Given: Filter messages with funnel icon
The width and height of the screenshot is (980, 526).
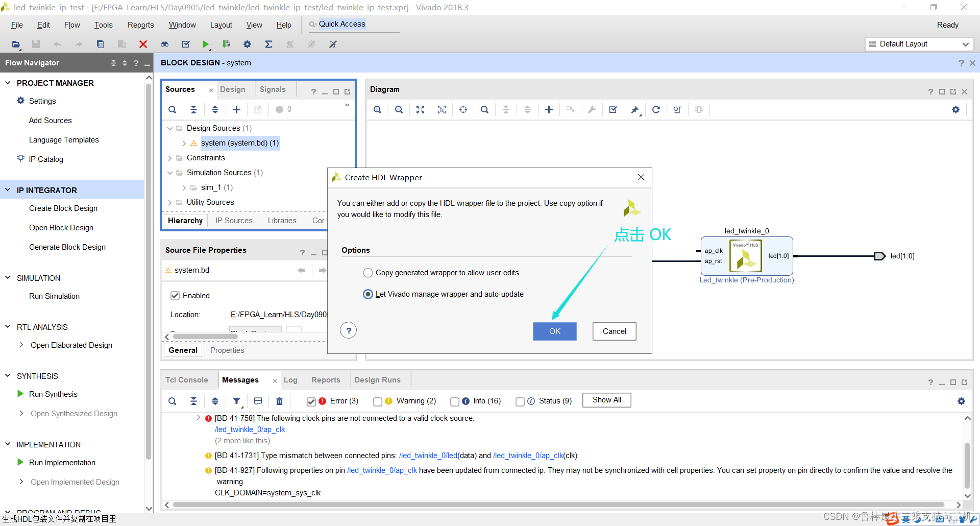Looking at the screenshot, I should click(x=236, y=401).
